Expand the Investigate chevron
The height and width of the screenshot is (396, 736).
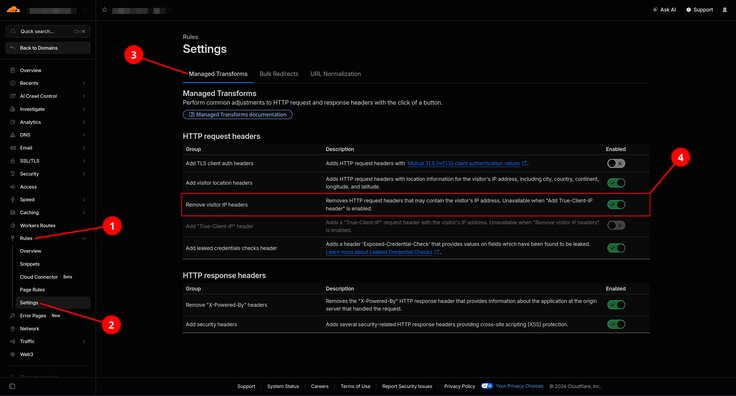pos(84,109)
